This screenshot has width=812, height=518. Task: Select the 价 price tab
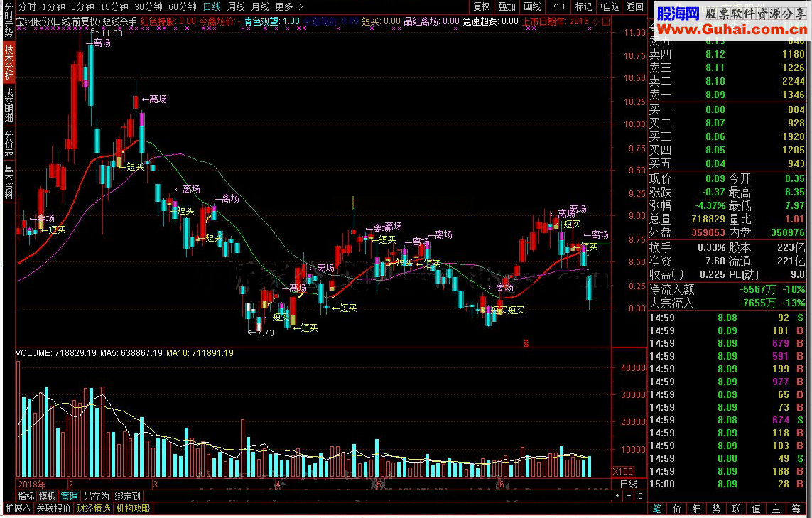(x=677, y=509)
